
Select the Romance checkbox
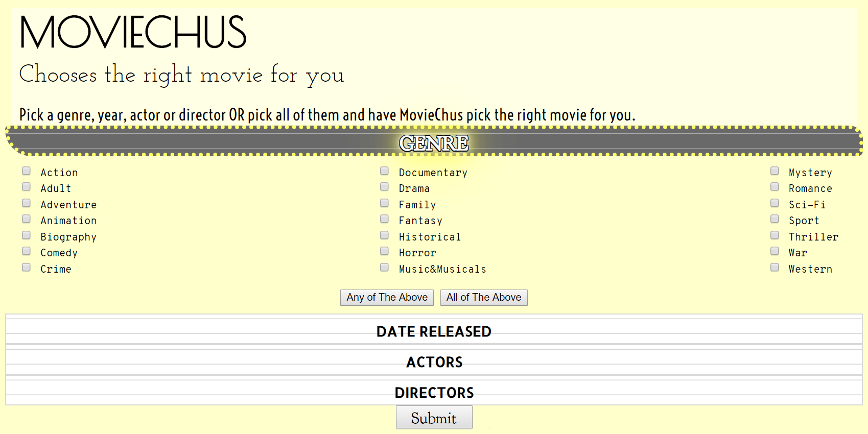pyautogui.click(x=775, y=187)
